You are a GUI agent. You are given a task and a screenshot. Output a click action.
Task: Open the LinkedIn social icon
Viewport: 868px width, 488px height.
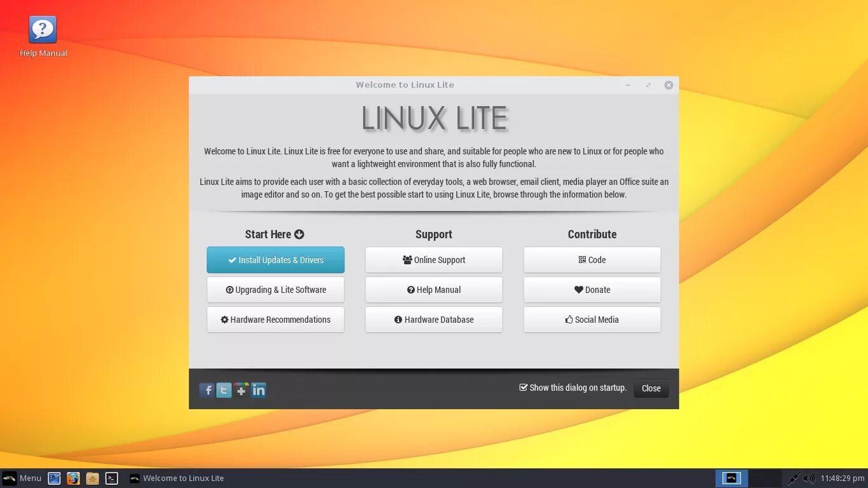[258, 390]
